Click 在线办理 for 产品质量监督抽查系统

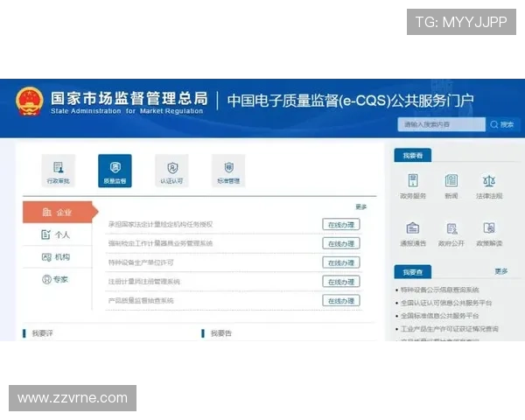[341, 301]
